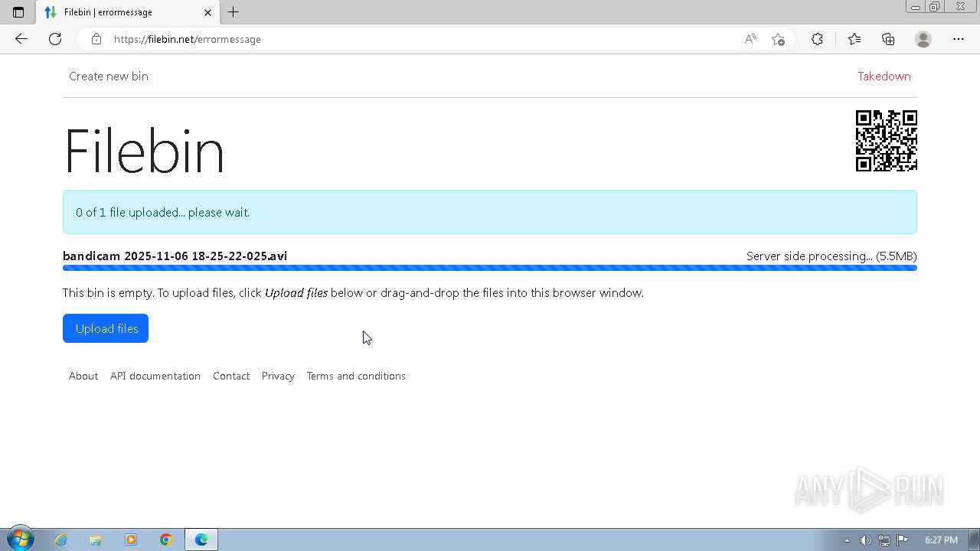The image size is (980, 551).
Task: Open API documentation link
Action: pos(155,376)
